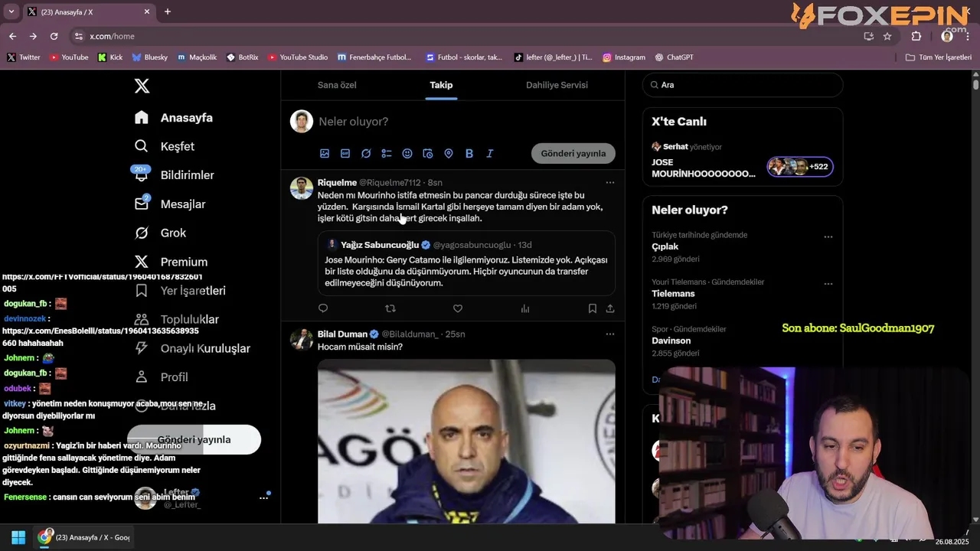Click the Grok enhance icon in composer
Viewport: 980px width, 551px height.
[366, 154]
